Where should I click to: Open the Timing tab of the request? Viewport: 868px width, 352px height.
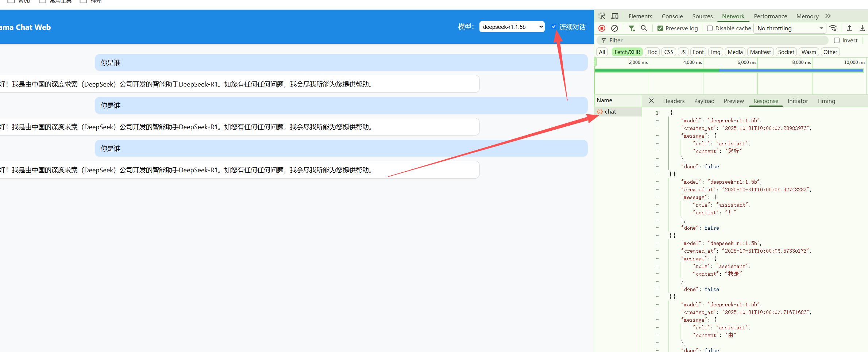pyautogui.click(x=826, y=101)
